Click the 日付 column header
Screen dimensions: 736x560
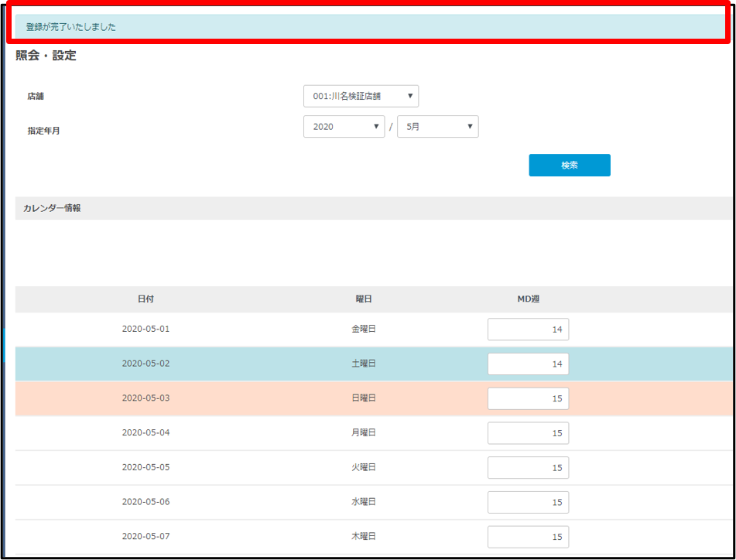(145, 299)
